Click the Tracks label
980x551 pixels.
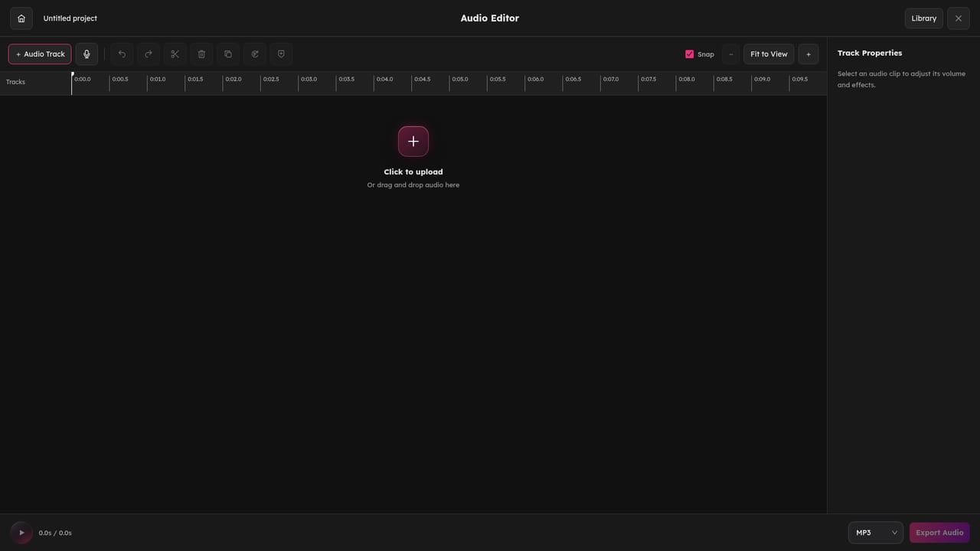click(15, 82)
